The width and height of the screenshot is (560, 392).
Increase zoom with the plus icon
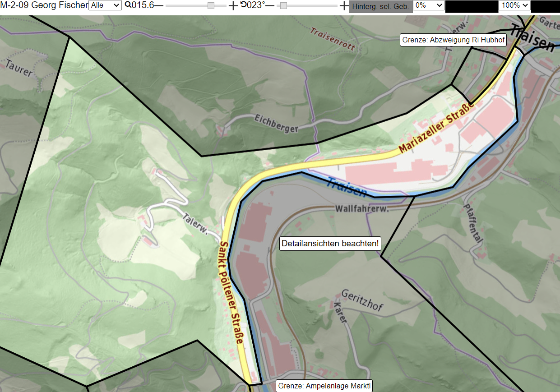point(233,5)
